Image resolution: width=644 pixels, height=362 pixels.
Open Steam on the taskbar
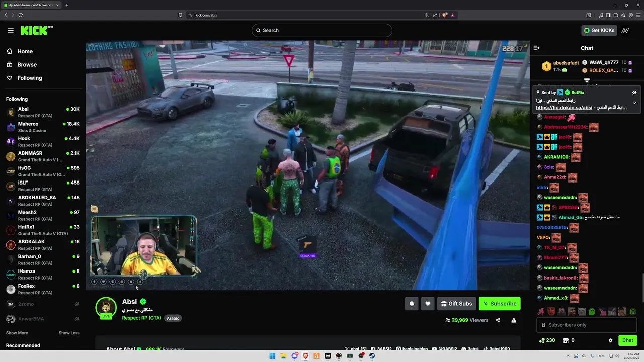tap(372, 356)
